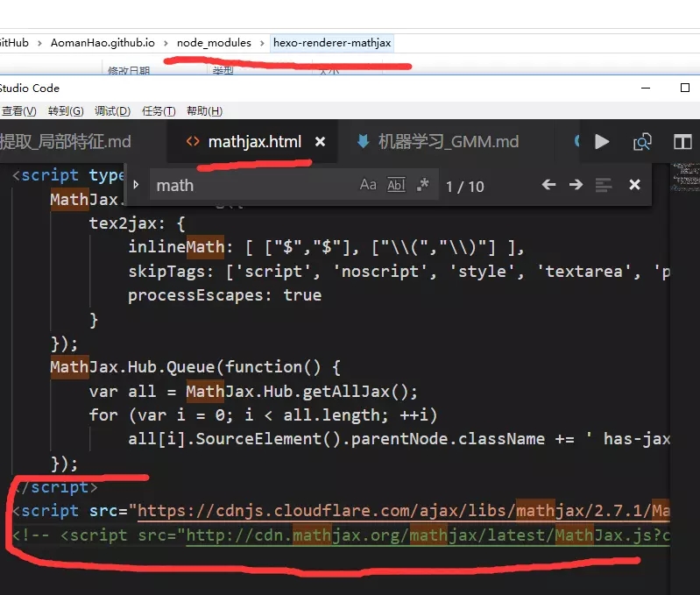Expand chevron after AomanHao.github.io breadcrumb
The image size is (700, 595).
pyautogui.click(x=166, y=43)
